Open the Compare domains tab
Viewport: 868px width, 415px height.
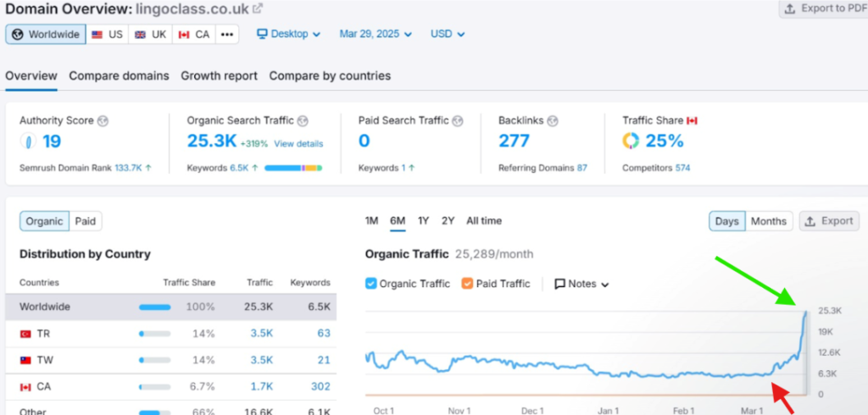(x=119, y=76)
